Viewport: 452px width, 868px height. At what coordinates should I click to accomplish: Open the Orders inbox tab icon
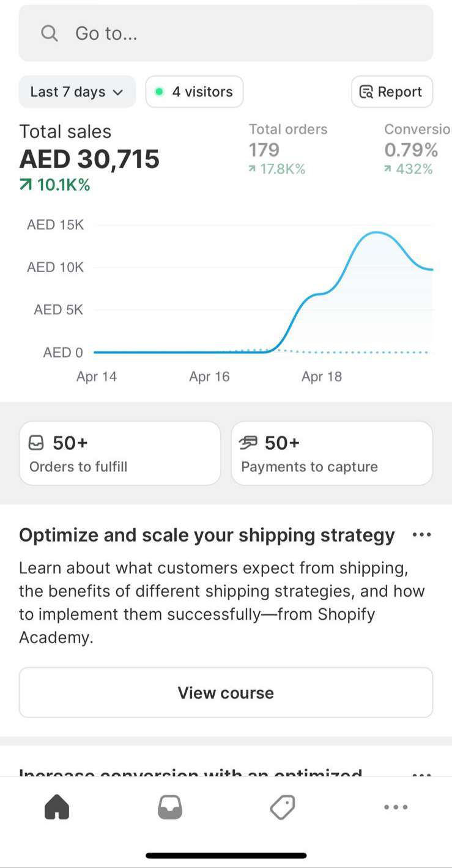169,807
